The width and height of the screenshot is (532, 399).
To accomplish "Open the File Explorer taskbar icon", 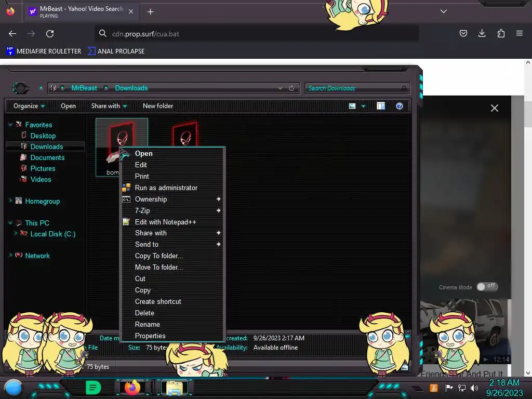I will (175, 388).
